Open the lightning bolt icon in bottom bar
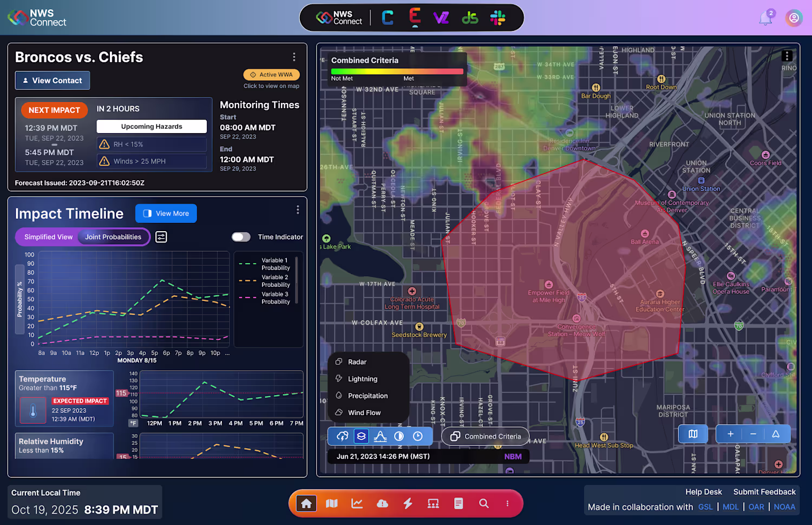This screenshot has height=525, width=812. point(408,503)
